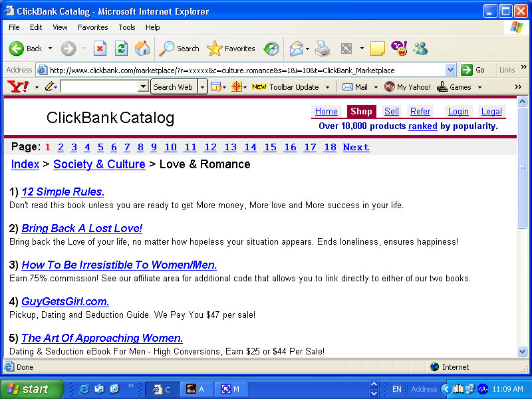Click the Index breadcrumb link
This screenshot has height=399, width=532.
25,164
